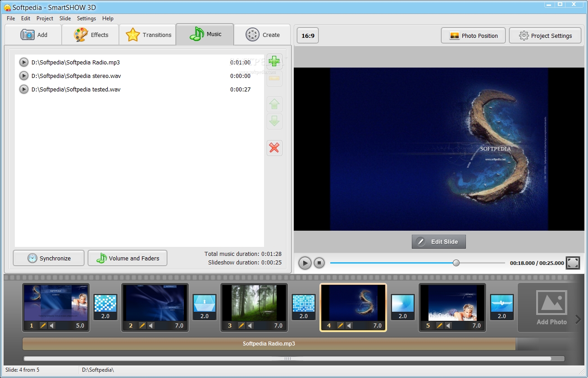Open transition after slide 1

[105, 307]
